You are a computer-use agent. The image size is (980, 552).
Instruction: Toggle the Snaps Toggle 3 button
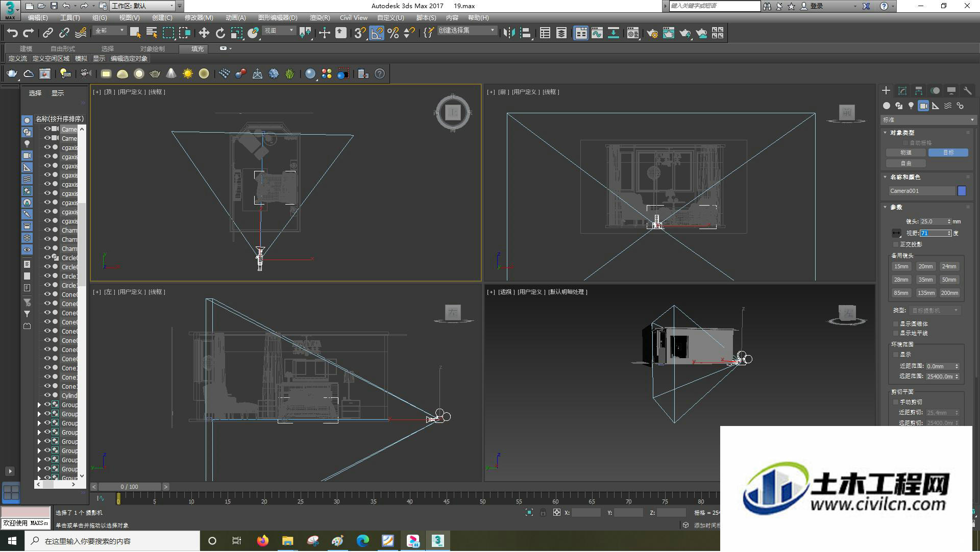pos(360,33)
